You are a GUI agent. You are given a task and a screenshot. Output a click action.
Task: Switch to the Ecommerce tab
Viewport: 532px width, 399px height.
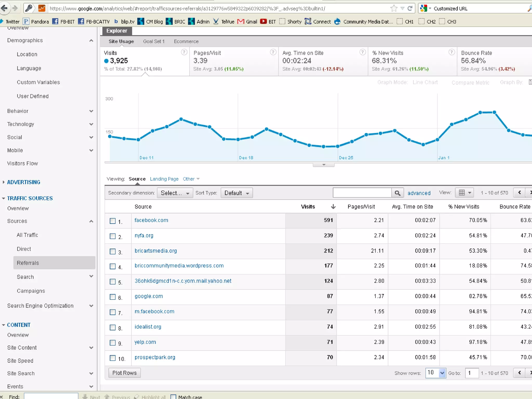coord(186,41)
